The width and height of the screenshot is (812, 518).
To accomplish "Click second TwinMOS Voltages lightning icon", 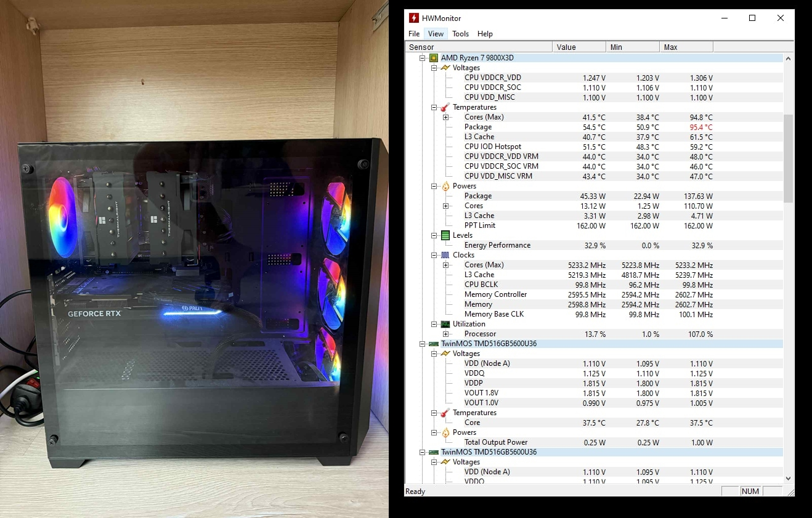I will 445,462.
